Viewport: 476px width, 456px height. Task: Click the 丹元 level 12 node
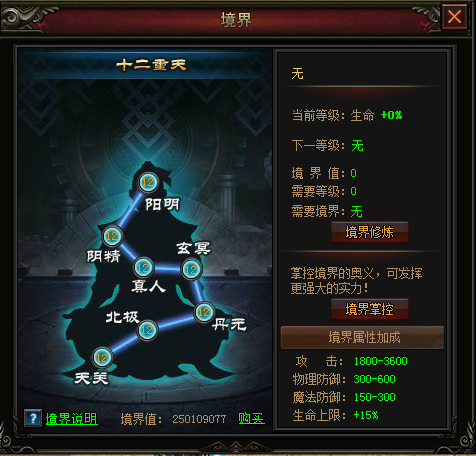(204, 312)
